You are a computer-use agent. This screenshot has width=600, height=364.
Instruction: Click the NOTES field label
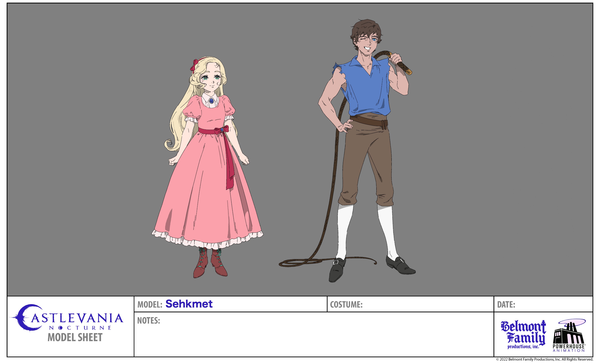pyautogui.click(x=149, y=321)
